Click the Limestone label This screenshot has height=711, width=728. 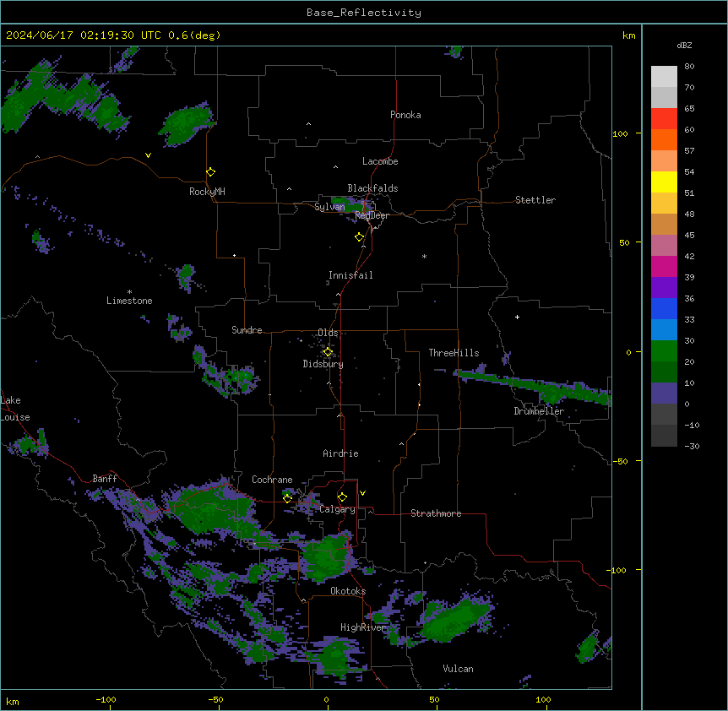pyautogui.click(x=129, y=301)
